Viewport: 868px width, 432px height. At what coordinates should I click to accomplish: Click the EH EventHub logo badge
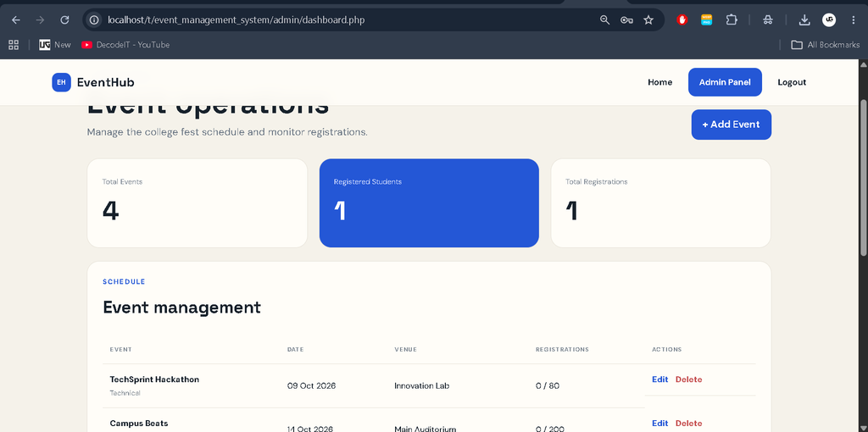pyautogui.click(x=61, y=82)
